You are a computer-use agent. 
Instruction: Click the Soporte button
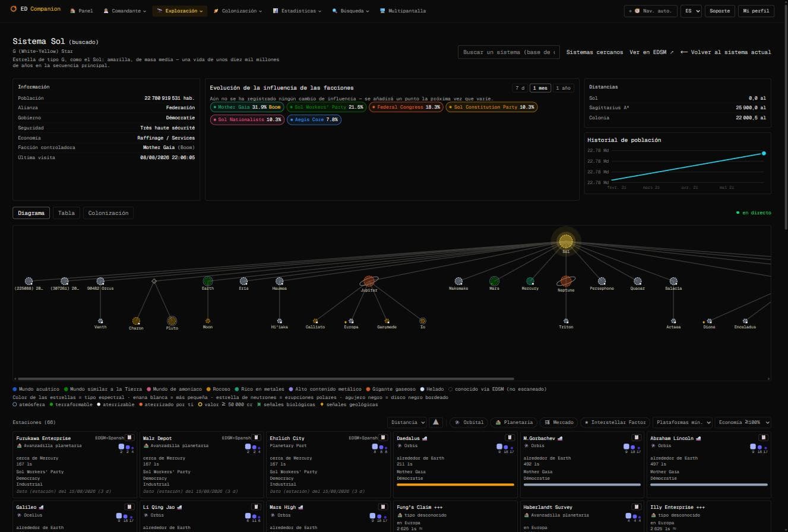(720, 11)
